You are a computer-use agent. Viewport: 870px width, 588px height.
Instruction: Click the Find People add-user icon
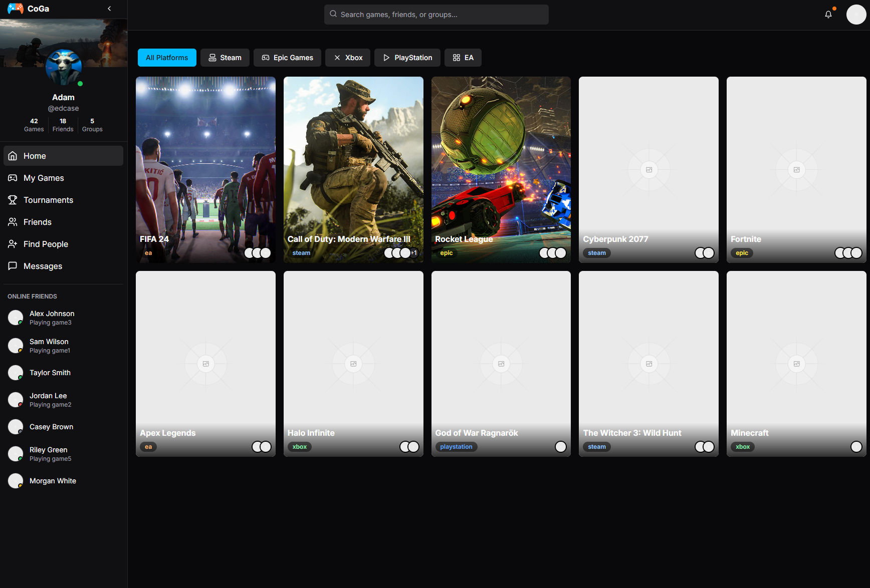(x=13, y=244)
